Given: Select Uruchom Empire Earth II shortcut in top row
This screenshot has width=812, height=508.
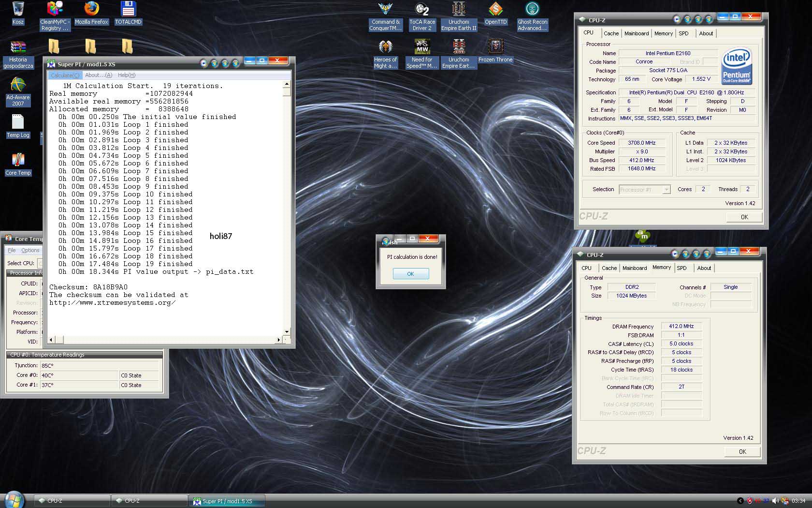Looking at the screenshot, I should (459, 16).
